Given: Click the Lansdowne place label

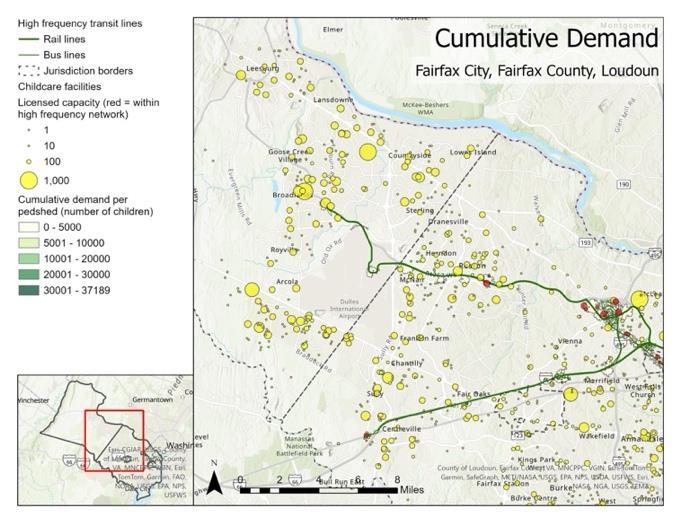Looking at the screenshot, I should pyautogui.click(x=333, y=100).
